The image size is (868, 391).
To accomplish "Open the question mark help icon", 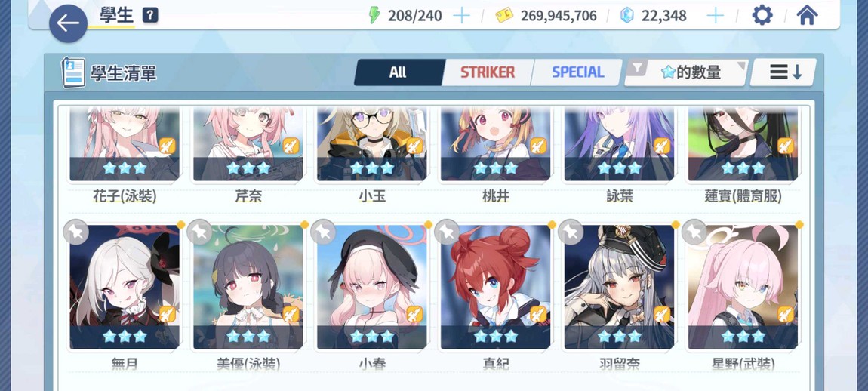I will 150,16.
